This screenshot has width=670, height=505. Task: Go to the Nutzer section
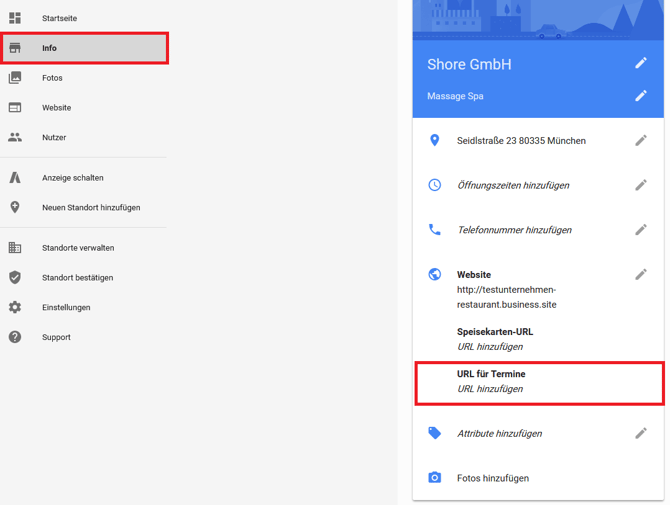[54, 137]
